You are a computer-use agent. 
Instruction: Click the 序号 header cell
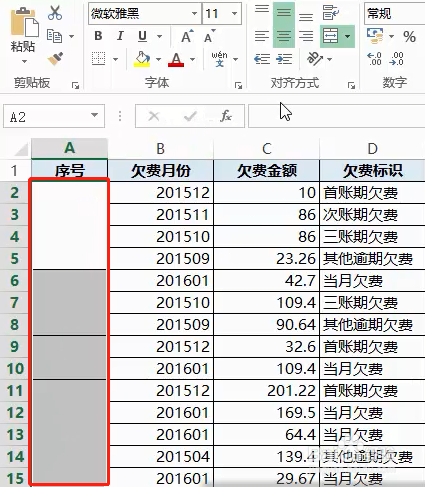(69, 171)
